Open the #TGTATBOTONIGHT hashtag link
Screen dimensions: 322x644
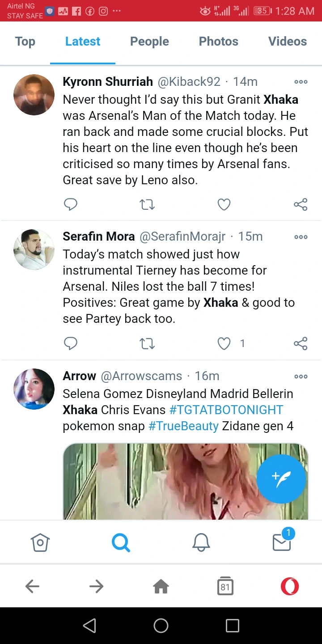(x=226, y=410)
